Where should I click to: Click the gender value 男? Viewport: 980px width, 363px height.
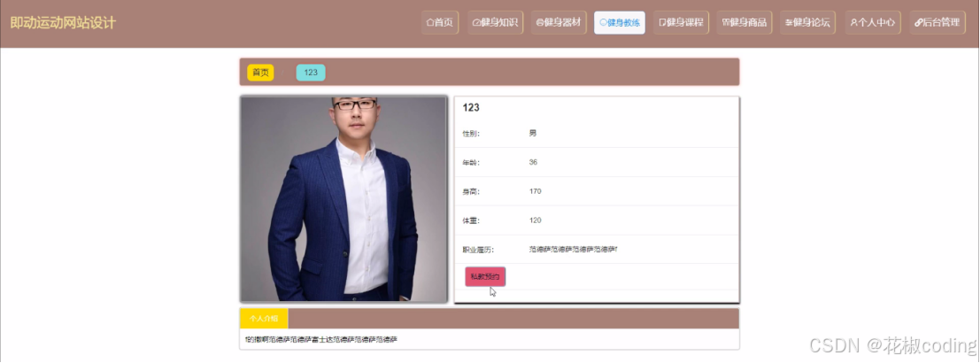pyautogui.click(x=533, y=133)
